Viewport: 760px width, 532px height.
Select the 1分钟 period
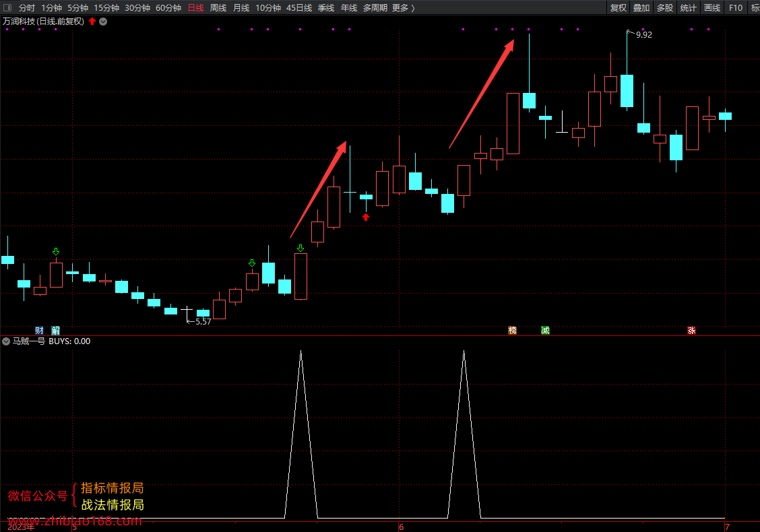point(51,8)
